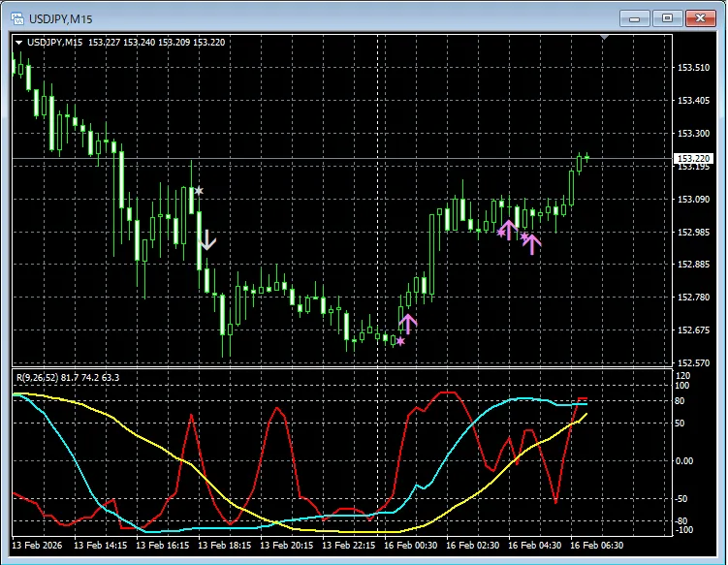Click the rightmost pink up arrow signal
728x565 pixels.
(531, 243)
